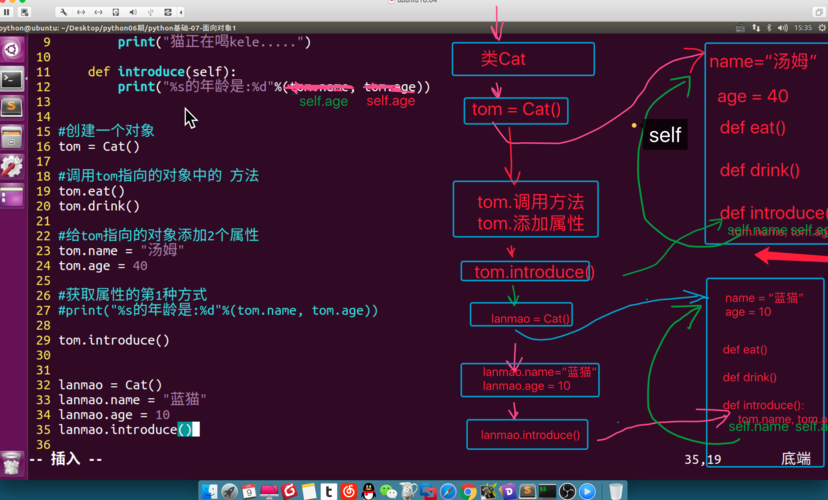The width and height of the screenshot is (828, 500).
Task: Click on 'def introduce(self):' at line 11
Action: (162, 71)
